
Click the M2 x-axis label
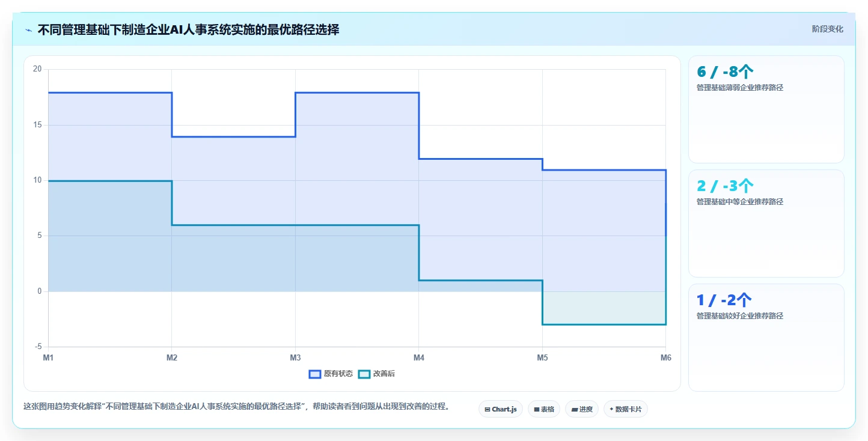tap(172, 358)
